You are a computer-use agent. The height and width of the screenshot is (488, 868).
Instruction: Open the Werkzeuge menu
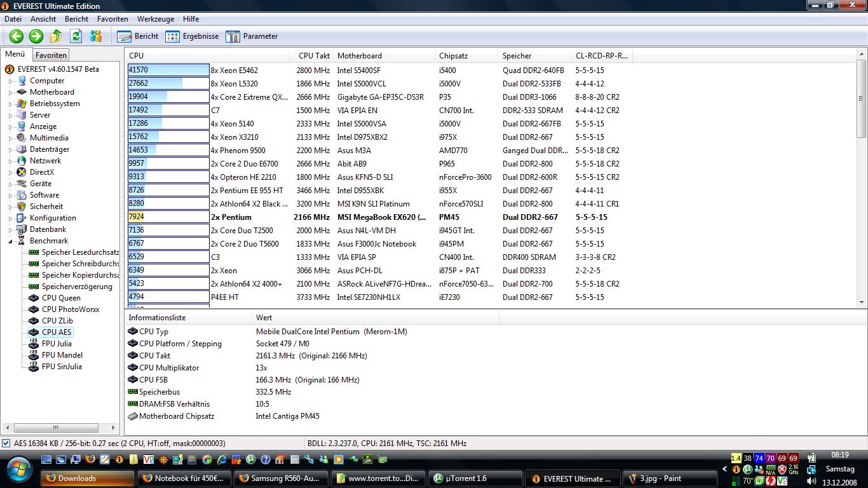point(156,19)
